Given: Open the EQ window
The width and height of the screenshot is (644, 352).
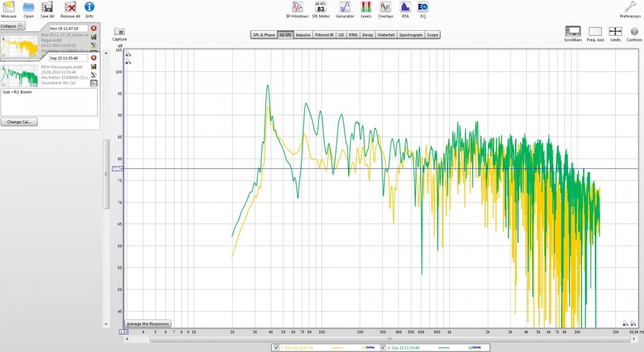Looking at the screenshot, I should (423, 9).
